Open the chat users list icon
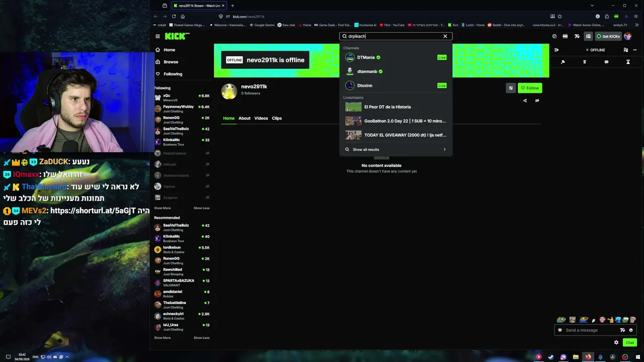Image resolution: width=644 pixels, height=362 pixels. pyautogui.click(x=625, y=50)
